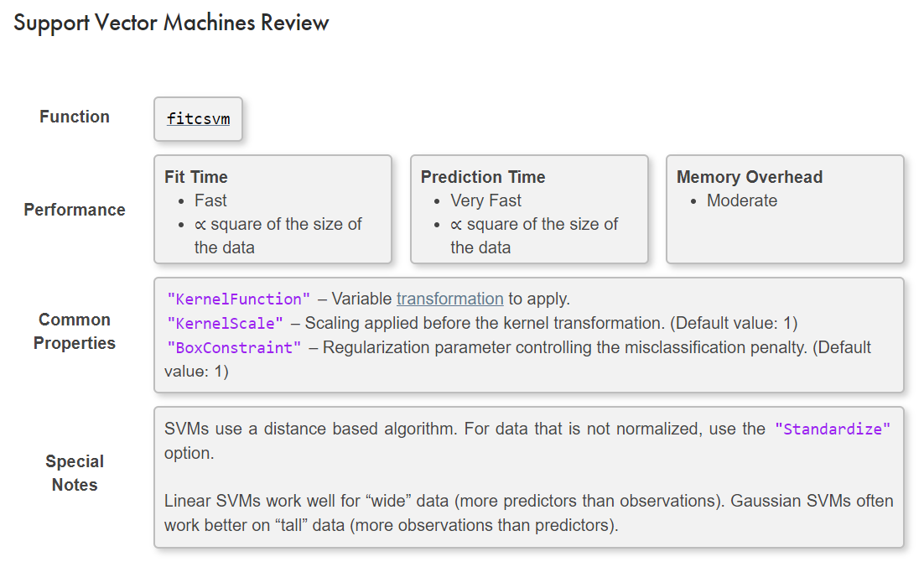Select the "KernelScale" property name
The height and width of the screenshot is (562, 924).
(225, 323)
